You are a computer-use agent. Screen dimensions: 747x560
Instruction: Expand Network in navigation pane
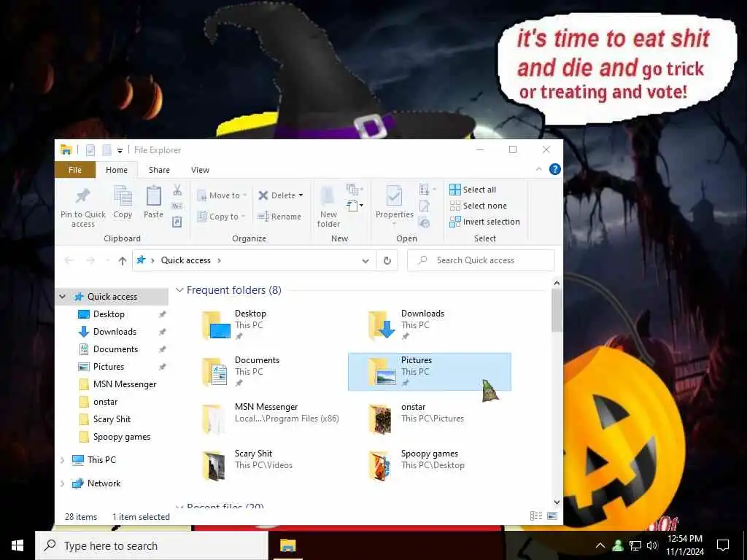click(63, 483)
